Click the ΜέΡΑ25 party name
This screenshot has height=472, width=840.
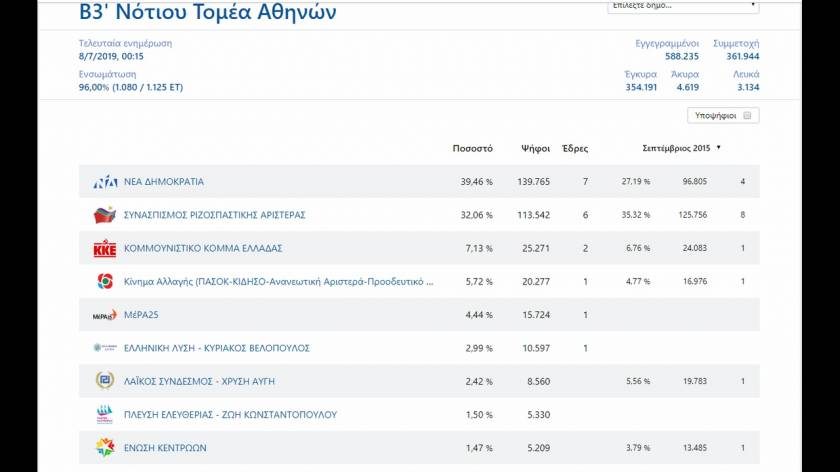coord(143,315)
